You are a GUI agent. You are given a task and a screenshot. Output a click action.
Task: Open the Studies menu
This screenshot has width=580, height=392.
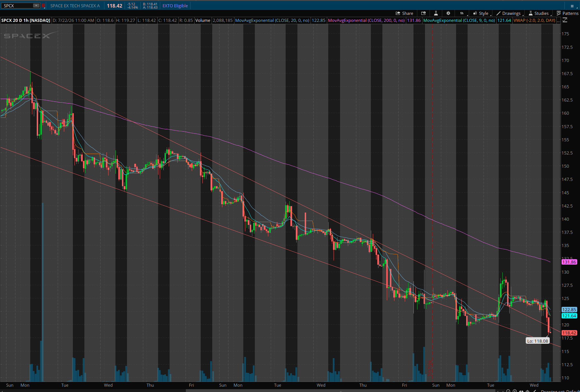point(539,13)
